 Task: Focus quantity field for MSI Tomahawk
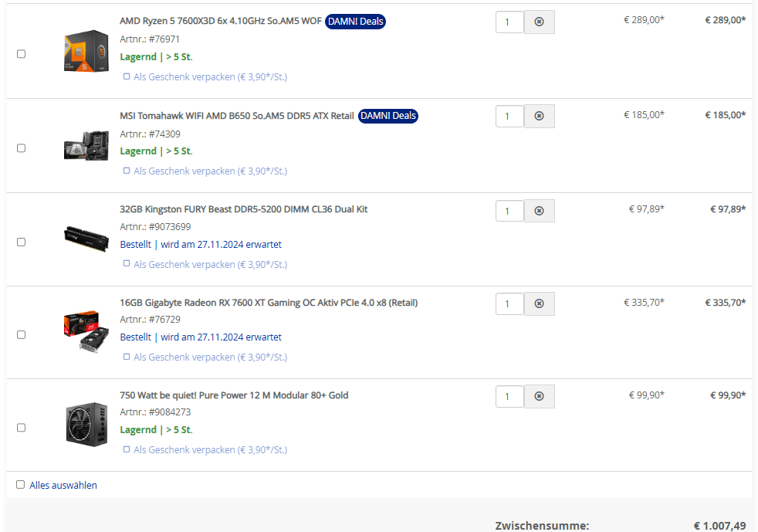(x=509, y=116)
